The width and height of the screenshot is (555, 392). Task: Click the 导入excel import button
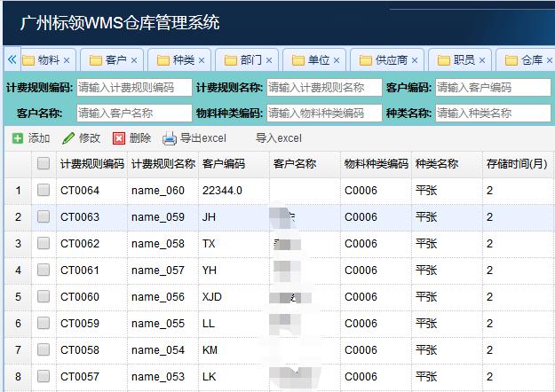(x=279, y=138)
